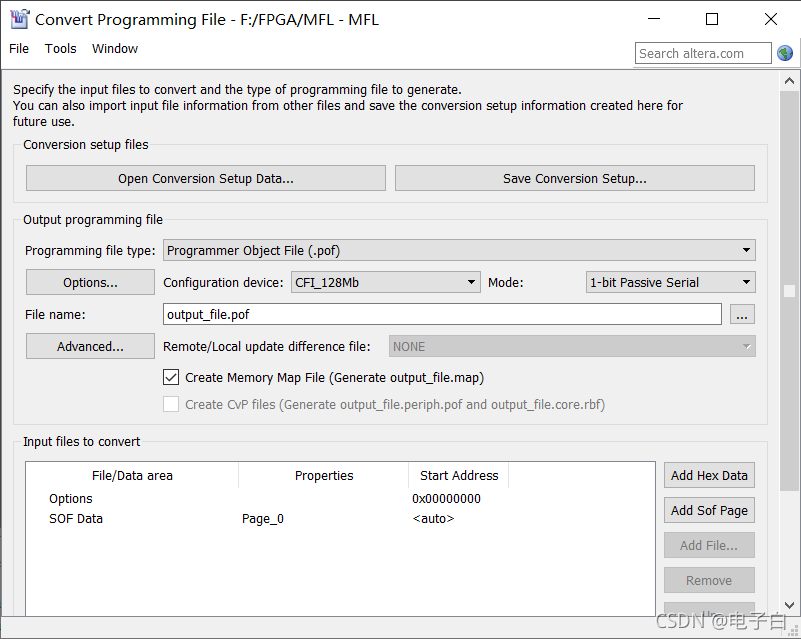Click the Properties column header

click(x=324, y=476)
